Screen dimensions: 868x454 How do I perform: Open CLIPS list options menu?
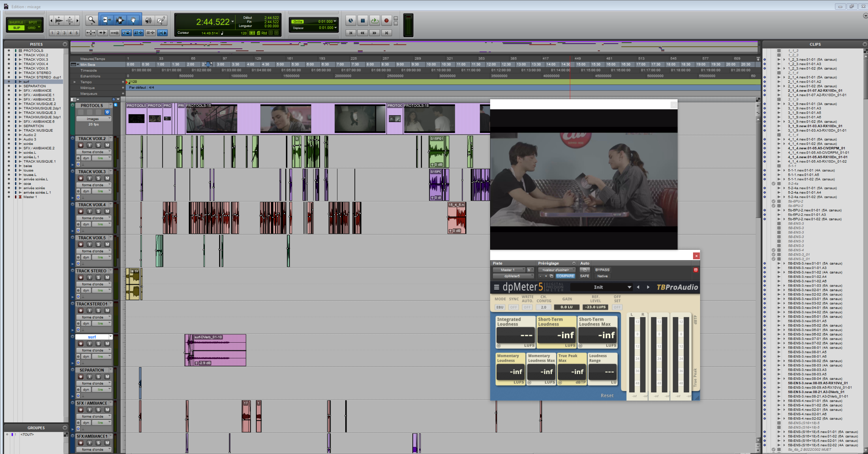point(865,44)
